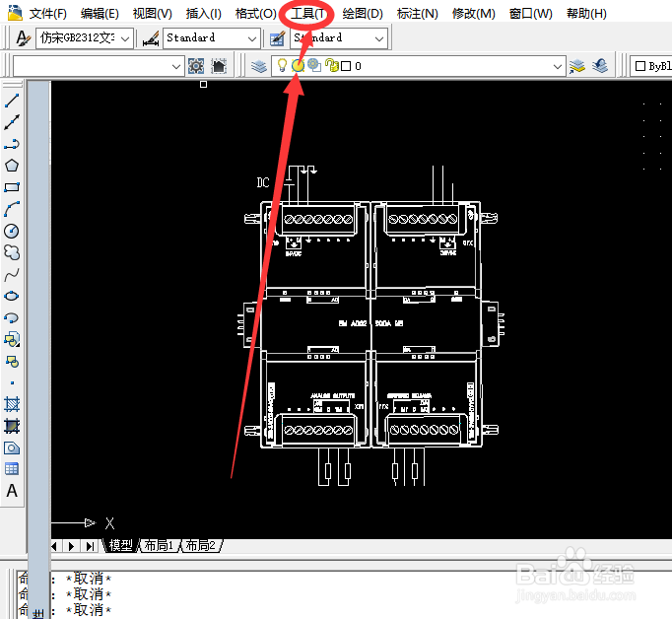Select the Gradient fill tool
The height and width of the screenshot is (619, 672).
(12, 426)
